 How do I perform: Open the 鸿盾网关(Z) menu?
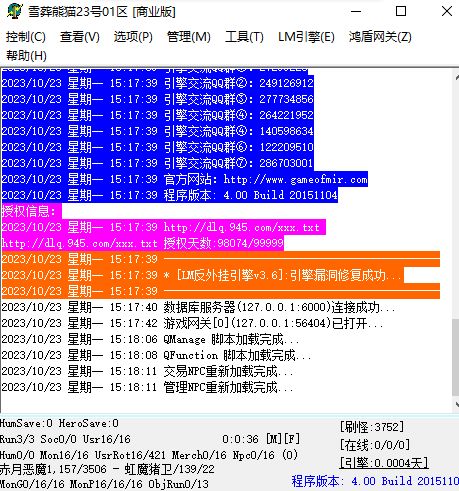pyautogui.click(x=380, y=37)
